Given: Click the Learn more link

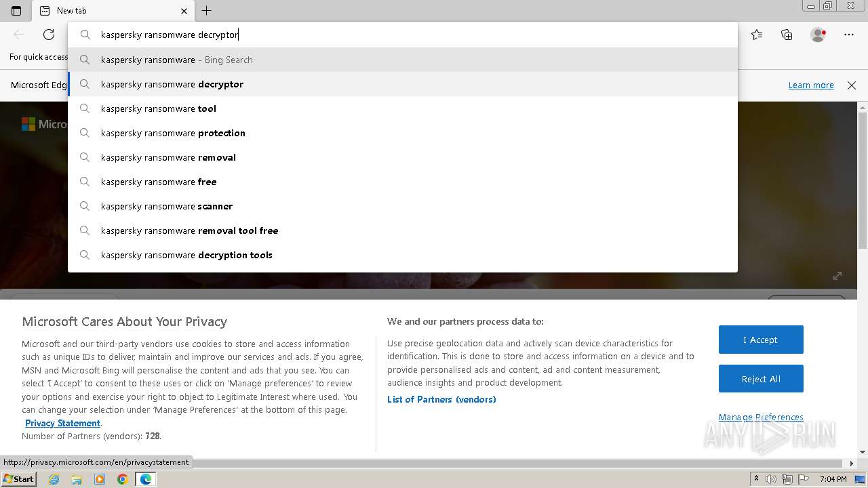Looking at the screenshot, I should click(811, 85).
